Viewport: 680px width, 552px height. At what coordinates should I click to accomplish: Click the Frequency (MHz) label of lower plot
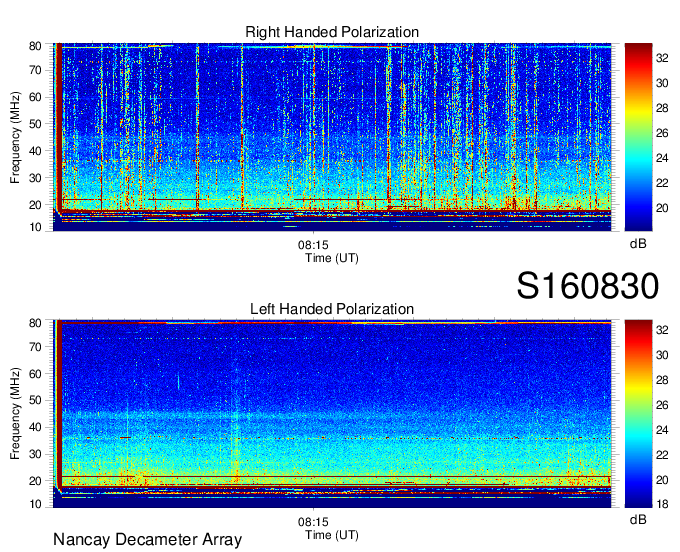click(15, 414)
